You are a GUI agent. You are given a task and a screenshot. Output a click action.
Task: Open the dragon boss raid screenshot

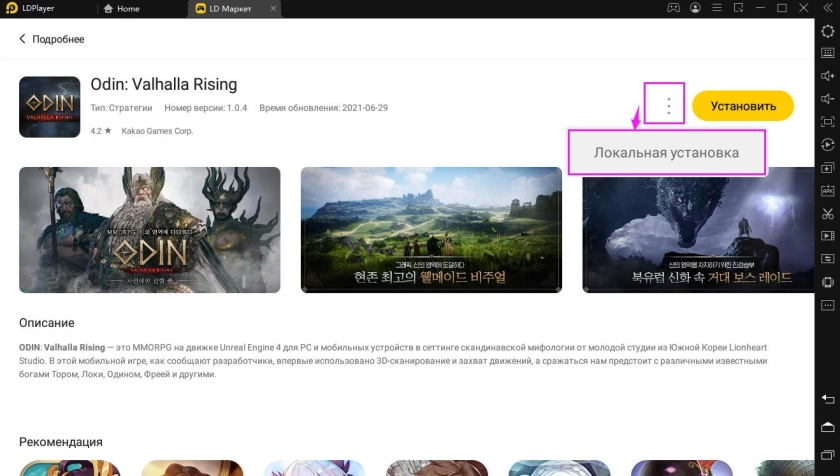coord(699,230)
